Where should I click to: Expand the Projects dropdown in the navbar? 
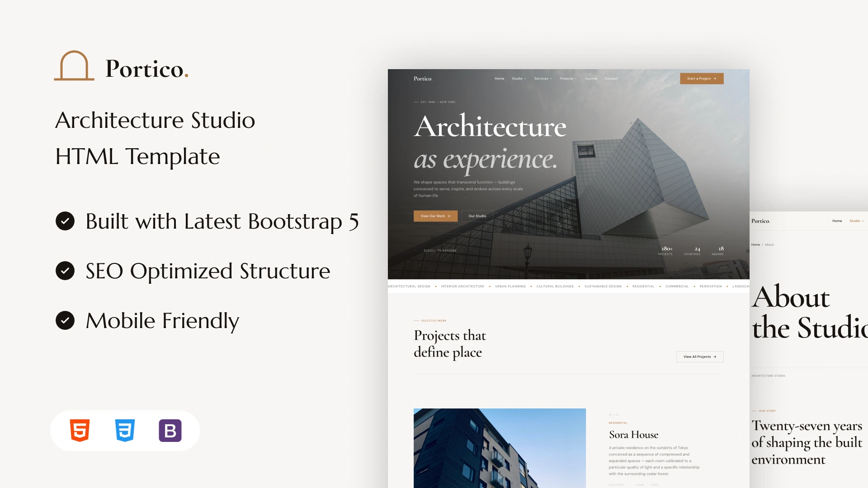pyautogui.click(x=568, y=79)
